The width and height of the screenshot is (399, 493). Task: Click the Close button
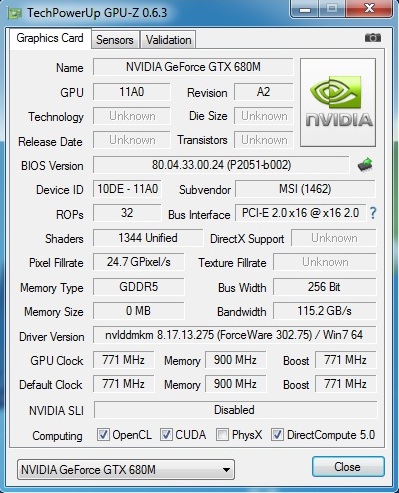348,467
